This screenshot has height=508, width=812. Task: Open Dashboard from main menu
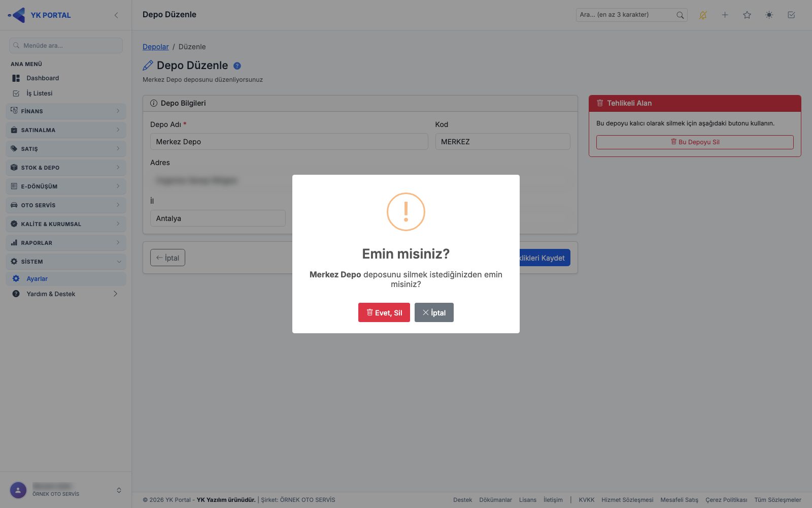[x=66, y=78]
